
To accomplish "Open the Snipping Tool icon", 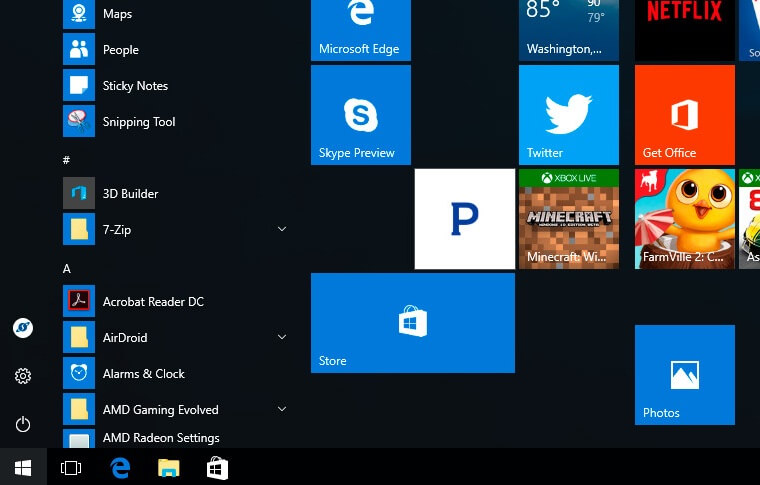I will [x=79, y=121].
